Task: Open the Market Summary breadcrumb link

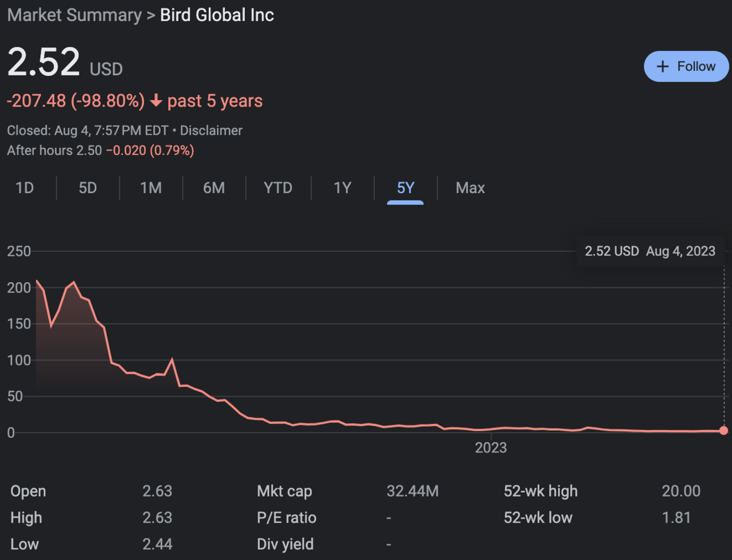Action: click(74, 15)
